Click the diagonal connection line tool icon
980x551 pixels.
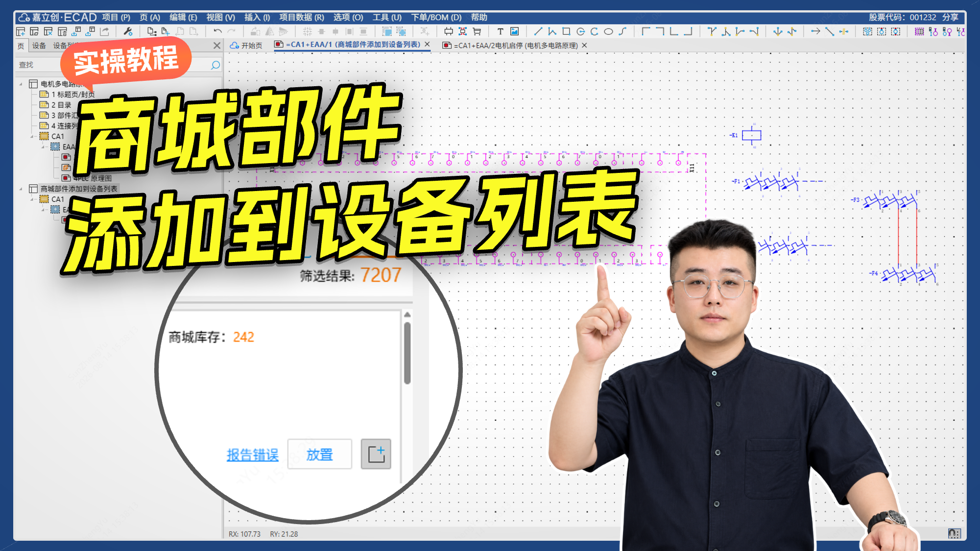pos(829,31)
